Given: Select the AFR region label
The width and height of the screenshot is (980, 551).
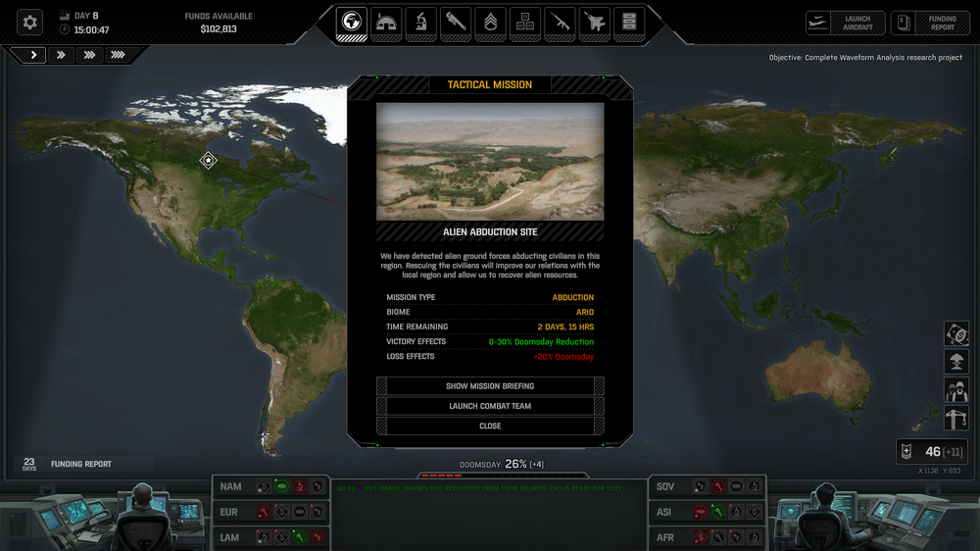Looking at the screenshot, I should click(665, 538).
